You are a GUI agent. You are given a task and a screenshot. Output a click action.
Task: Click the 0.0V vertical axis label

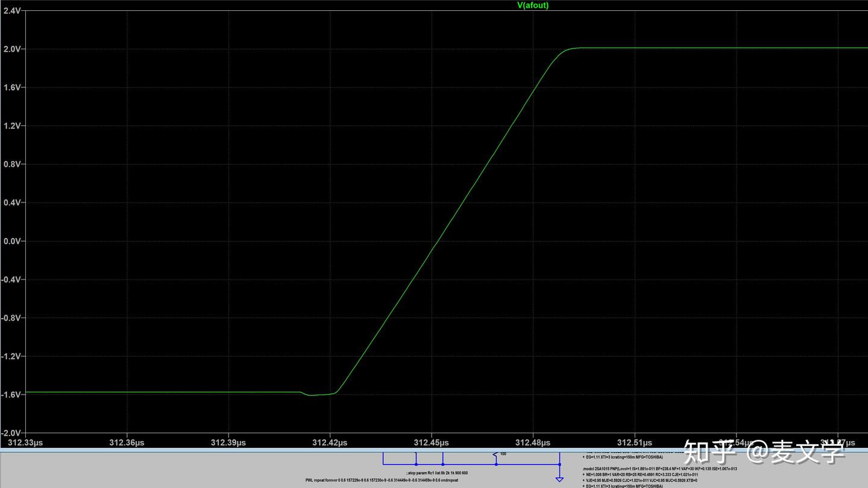coord(12,241)
